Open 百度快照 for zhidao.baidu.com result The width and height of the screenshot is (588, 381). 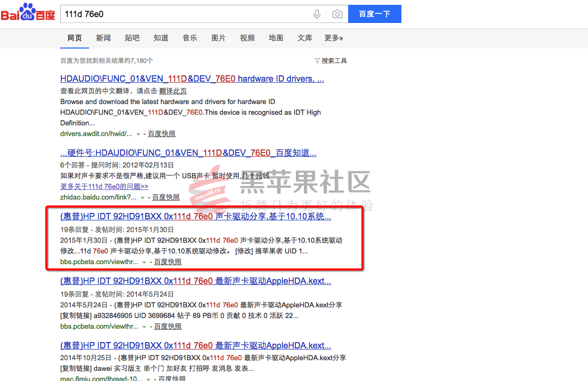tap(166, 197)
